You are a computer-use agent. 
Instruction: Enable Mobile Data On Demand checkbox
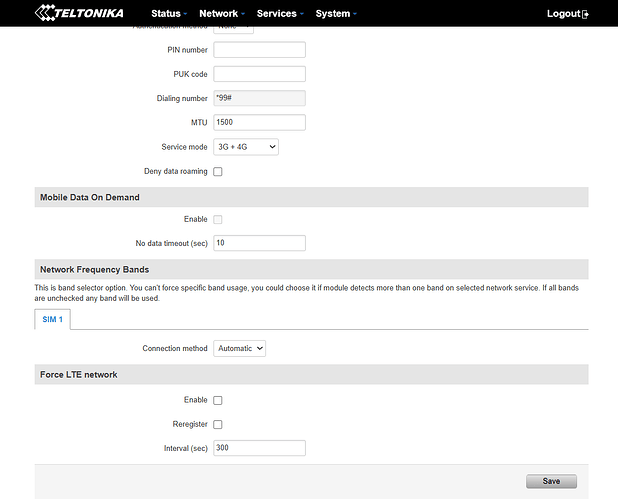[x=218, y=219]
